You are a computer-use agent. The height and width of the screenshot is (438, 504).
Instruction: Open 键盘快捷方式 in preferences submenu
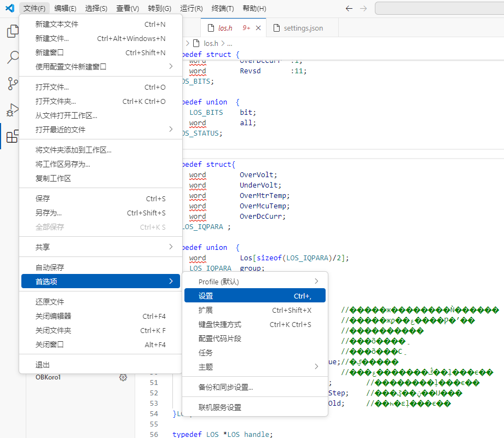coord(255,324)
